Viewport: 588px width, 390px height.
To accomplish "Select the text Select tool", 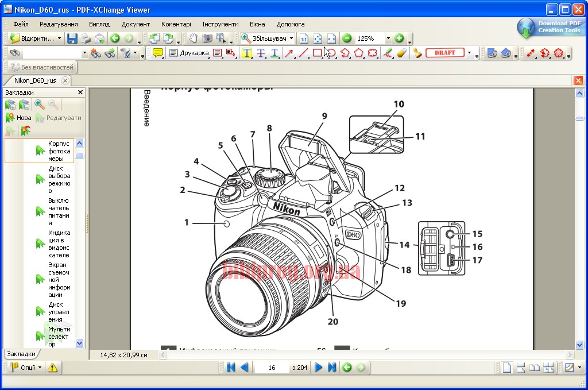I will pos(220,38).
